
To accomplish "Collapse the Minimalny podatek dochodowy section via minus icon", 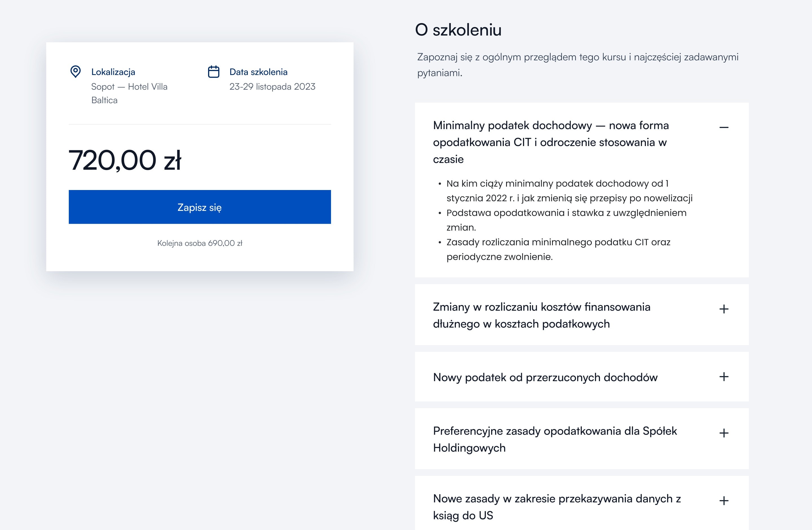I will click(724, 127).
